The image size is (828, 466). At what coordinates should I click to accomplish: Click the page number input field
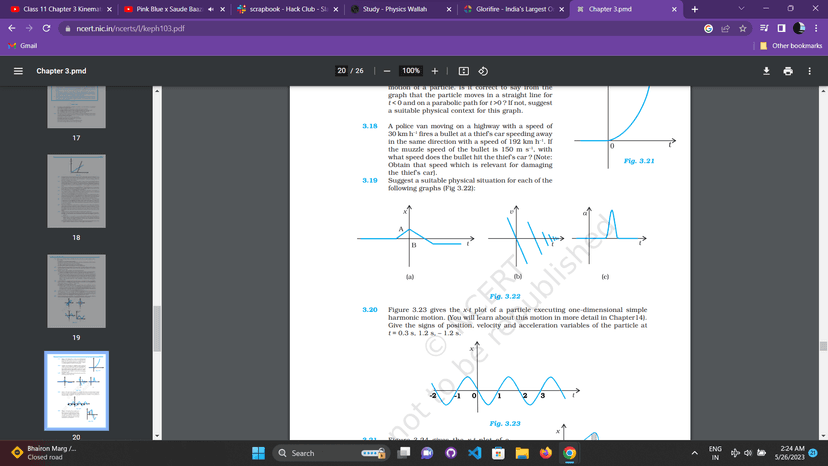click(342, 71)
